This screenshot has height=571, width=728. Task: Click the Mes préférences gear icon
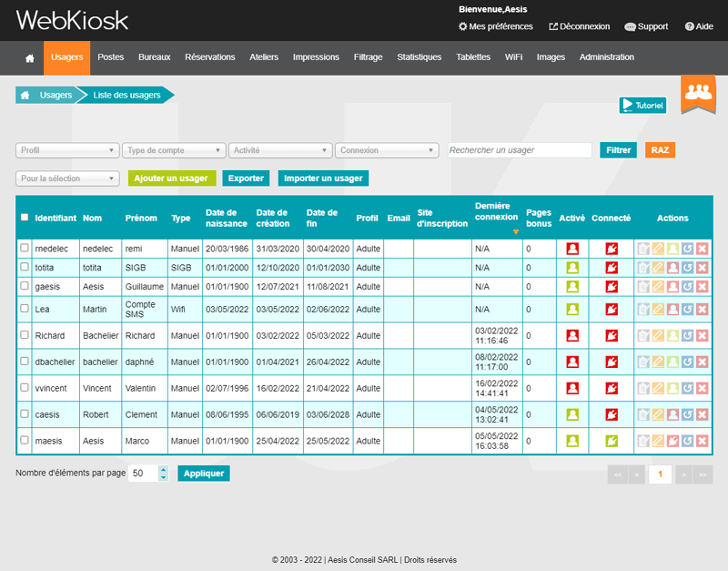[462, 26]
